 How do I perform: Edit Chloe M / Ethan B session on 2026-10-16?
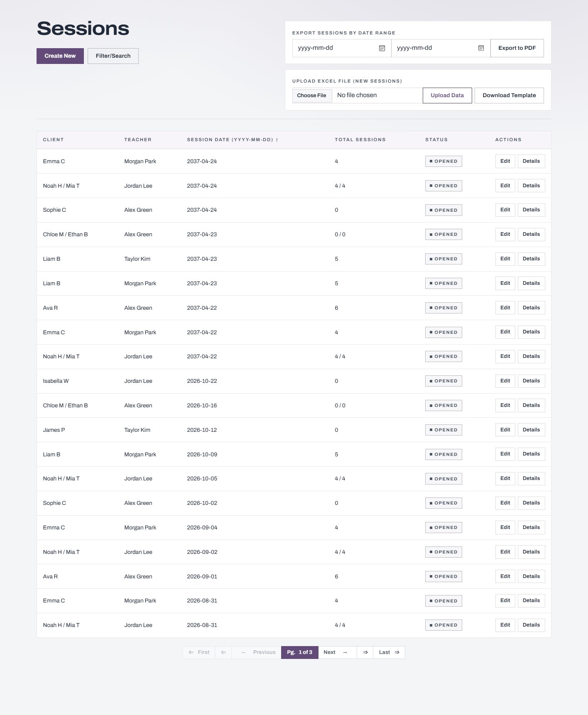[x=505, y=405]
